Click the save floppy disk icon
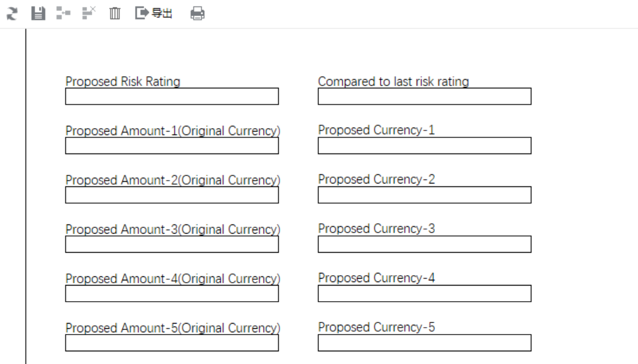The image size is (638, 364). [38, 13]
